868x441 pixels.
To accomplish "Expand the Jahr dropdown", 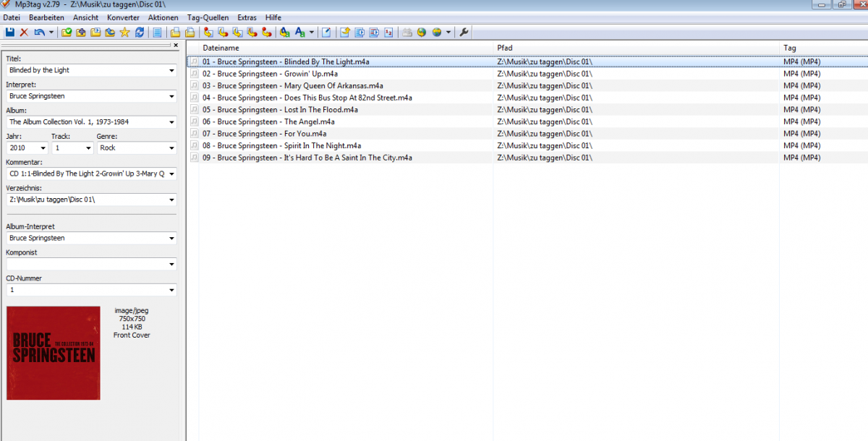I will pyautogui.click(x=43, y=147).
